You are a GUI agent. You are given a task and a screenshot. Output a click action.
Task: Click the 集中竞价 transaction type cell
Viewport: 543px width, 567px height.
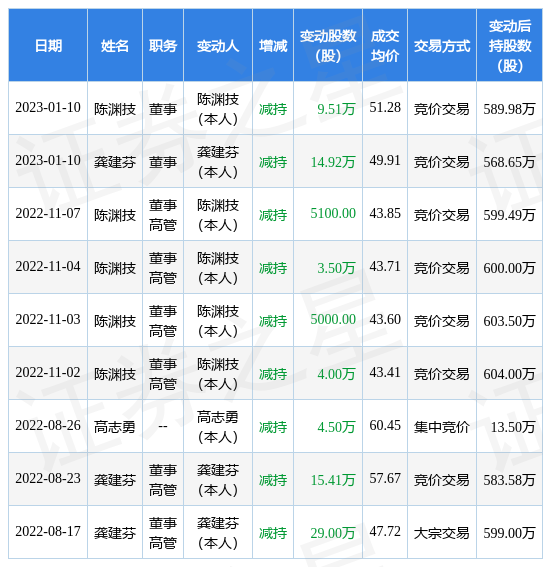point(441,427)
